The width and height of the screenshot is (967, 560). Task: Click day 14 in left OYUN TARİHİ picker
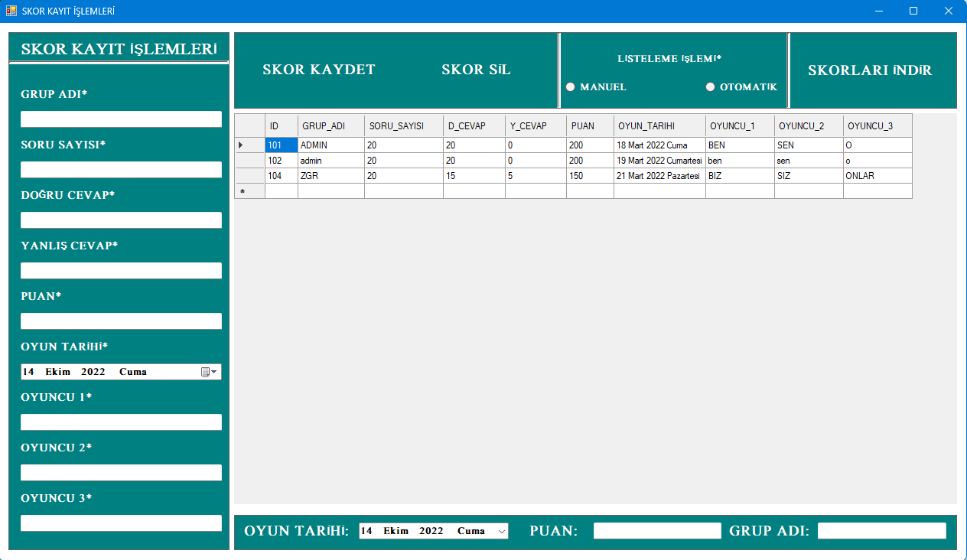pos(28,372)
